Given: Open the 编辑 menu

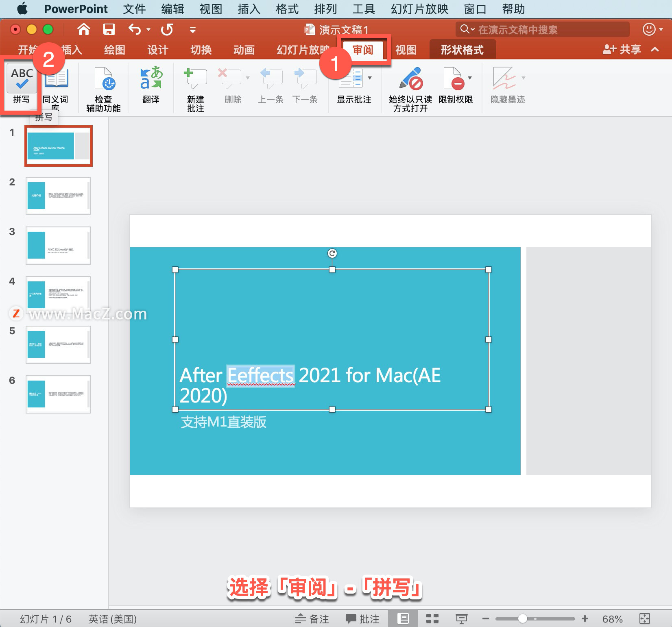Looking at the screenshot, I should coord(172,9).
